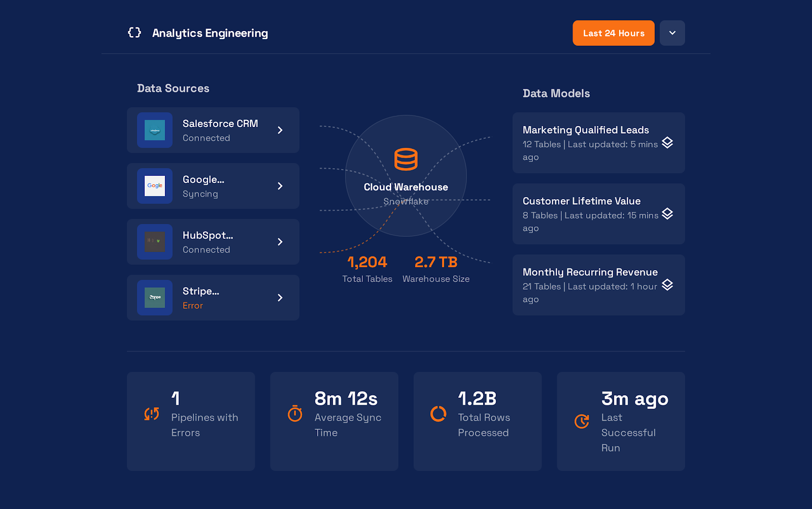Click the Total Tables count label
This screenshot has height=509, width=812.
pyautogui.click(x=367, y=278)
